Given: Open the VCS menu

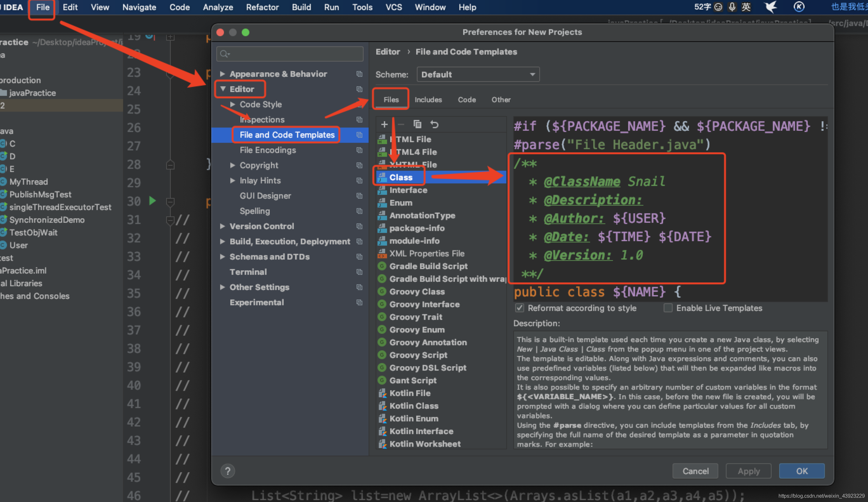Looking at the screenshot, I should coord(394,7).
